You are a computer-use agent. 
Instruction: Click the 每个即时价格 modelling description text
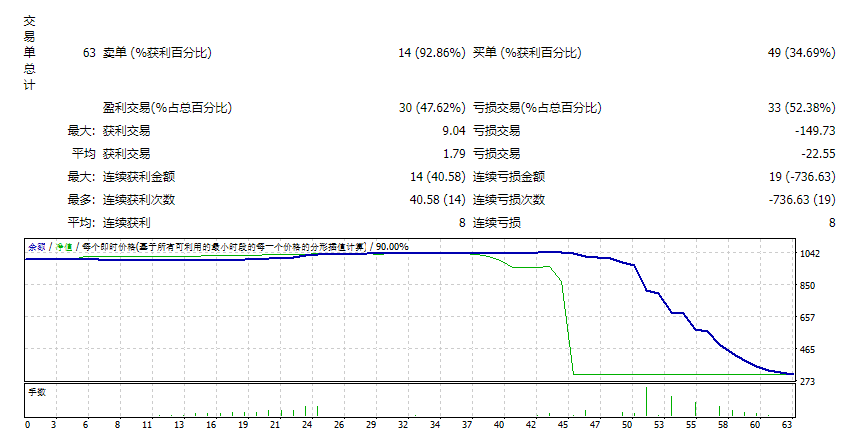[224, 247]
